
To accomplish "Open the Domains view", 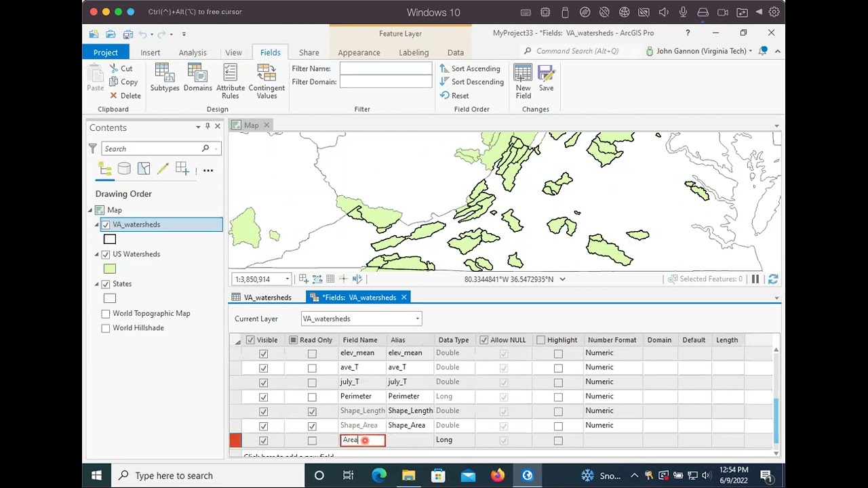I will point(197,77).
